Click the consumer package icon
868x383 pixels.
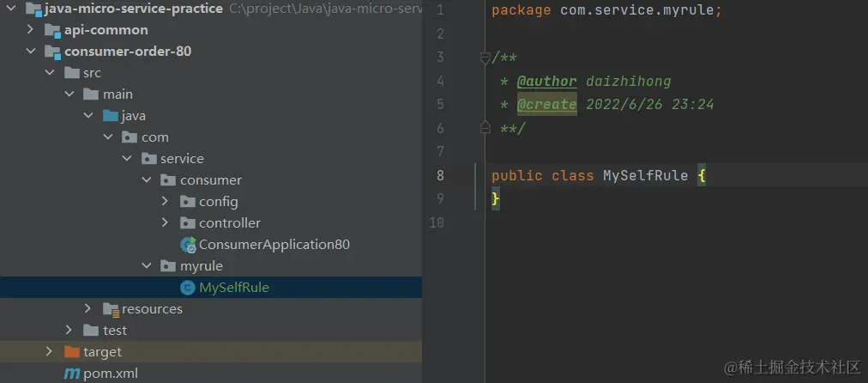click(168, 180)
